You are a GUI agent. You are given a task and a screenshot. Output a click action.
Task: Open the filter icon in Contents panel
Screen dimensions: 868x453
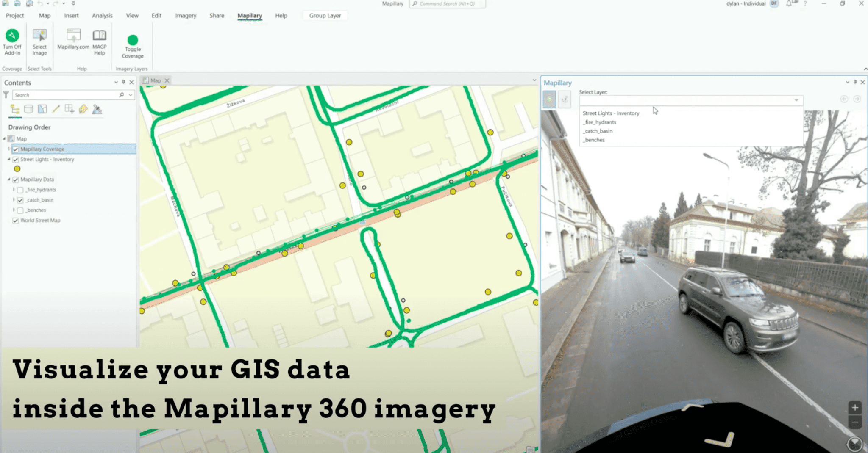tap(6, 95)
